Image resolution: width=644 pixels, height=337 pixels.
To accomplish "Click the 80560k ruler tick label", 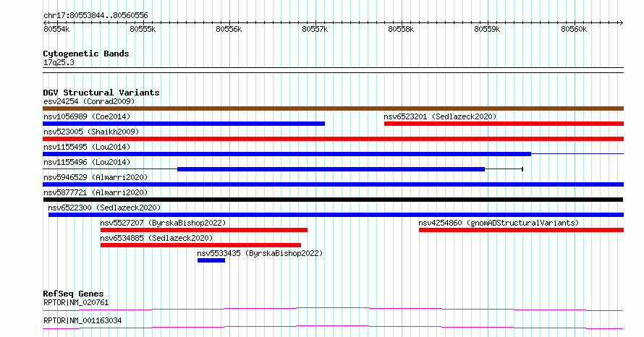I will pos(574,29).
